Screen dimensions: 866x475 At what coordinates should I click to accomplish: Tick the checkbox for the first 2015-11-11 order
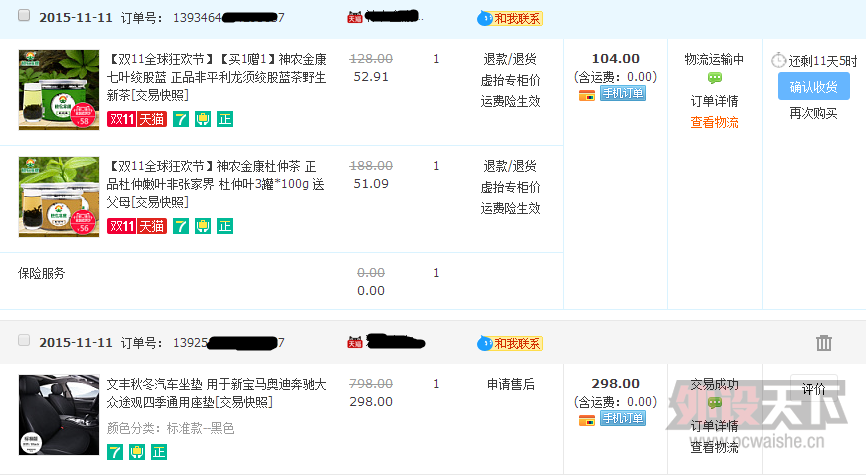pyautogui.click(x=24, y=15)
